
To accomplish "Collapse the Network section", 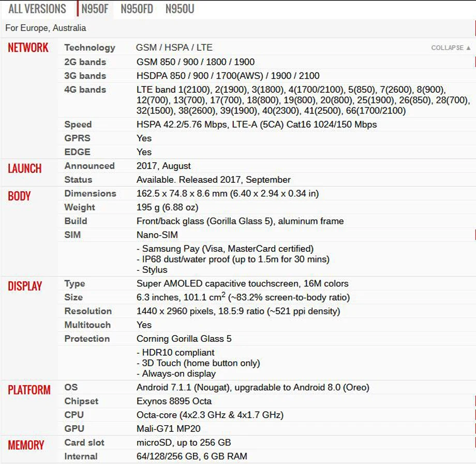I will (x=451, y=48).
